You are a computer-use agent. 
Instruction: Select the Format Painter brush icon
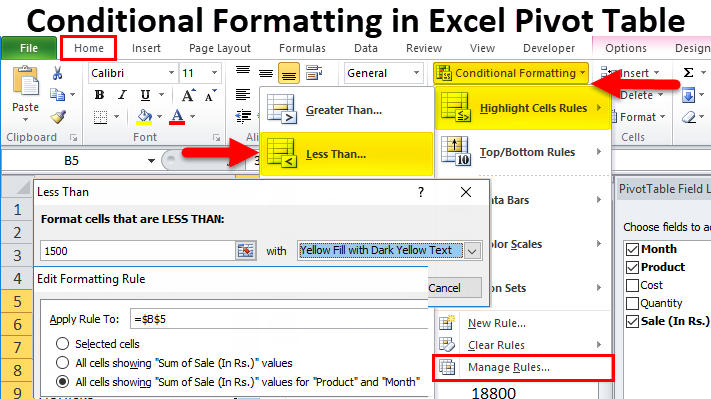click(58, 117)
